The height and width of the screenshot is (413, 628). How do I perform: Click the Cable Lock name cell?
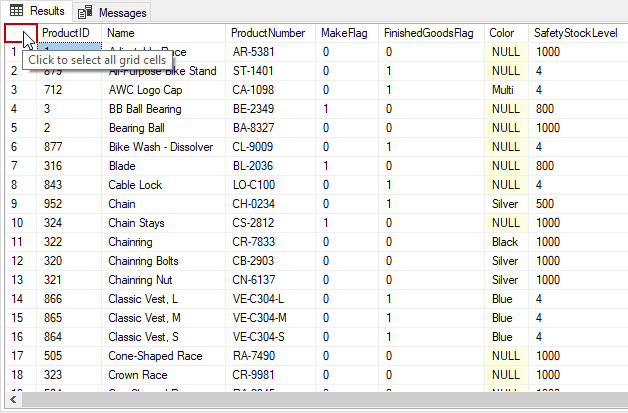(x=164, y=185)
